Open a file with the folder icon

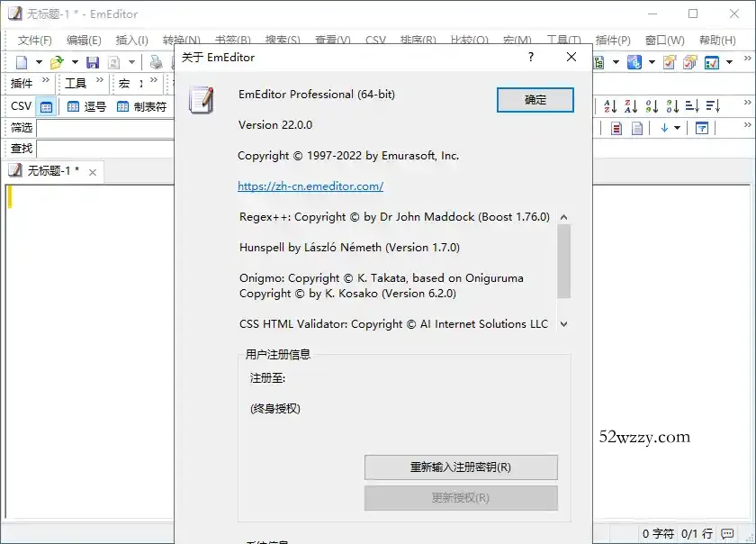tap(57, 62)
